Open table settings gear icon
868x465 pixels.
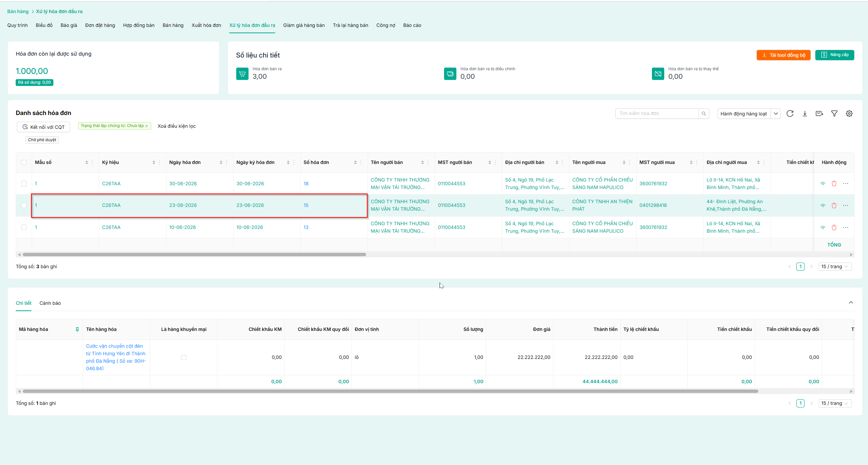[849, 114]
